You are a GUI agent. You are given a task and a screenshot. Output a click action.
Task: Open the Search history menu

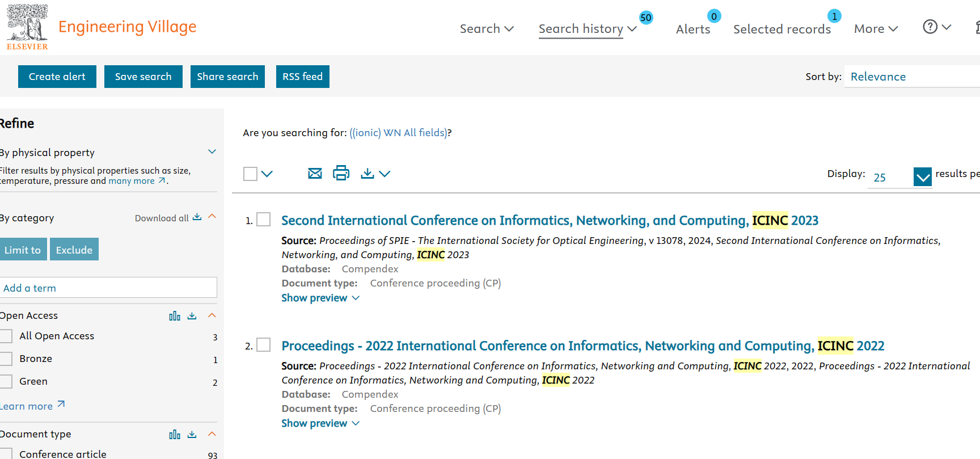click(x=588, y=29)
